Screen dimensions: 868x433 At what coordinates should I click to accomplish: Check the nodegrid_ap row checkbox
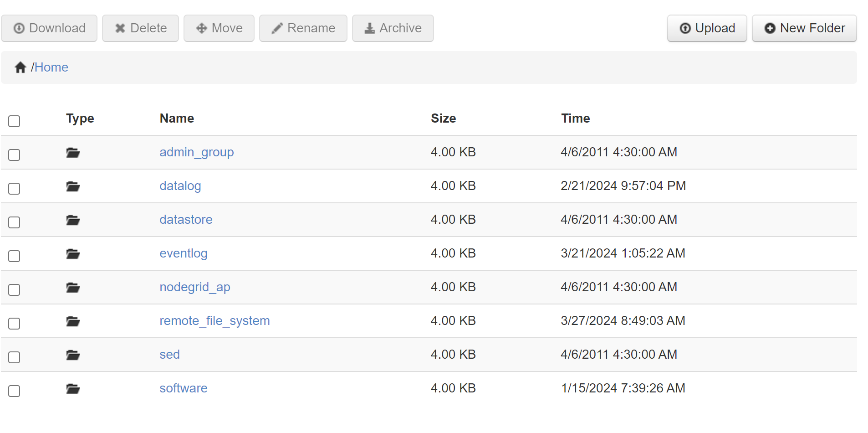pyautogui.click(x=14, y=290)
